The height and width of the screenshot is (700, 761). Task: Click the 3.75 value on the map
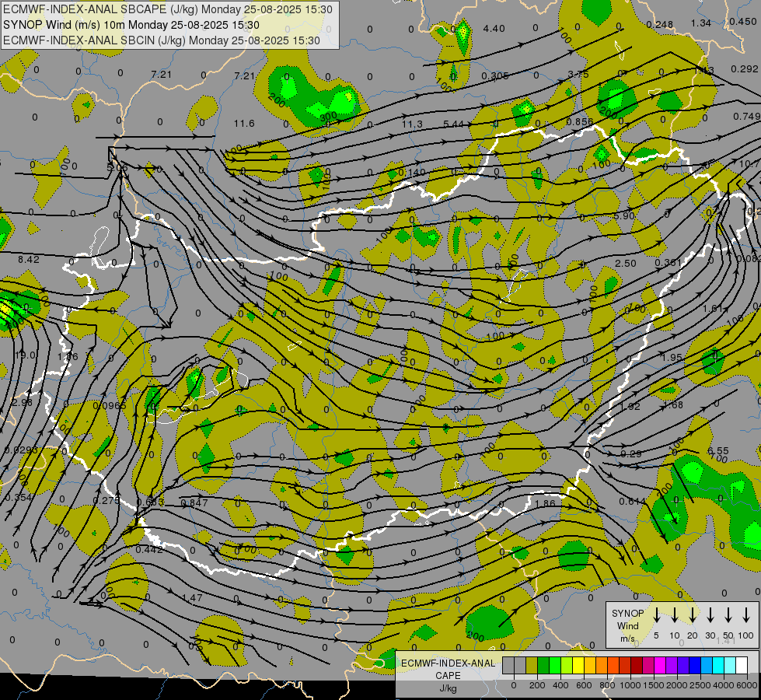point(578,75)
